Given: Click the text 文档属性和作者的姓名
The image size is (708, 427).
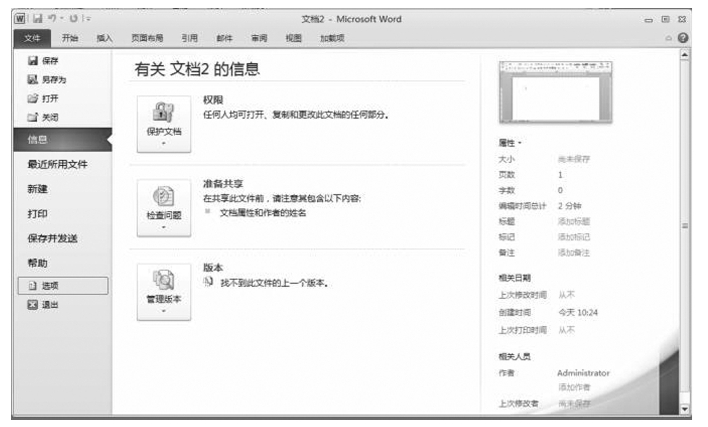Looking at the screenshot, I should click(x=263, y=213).
